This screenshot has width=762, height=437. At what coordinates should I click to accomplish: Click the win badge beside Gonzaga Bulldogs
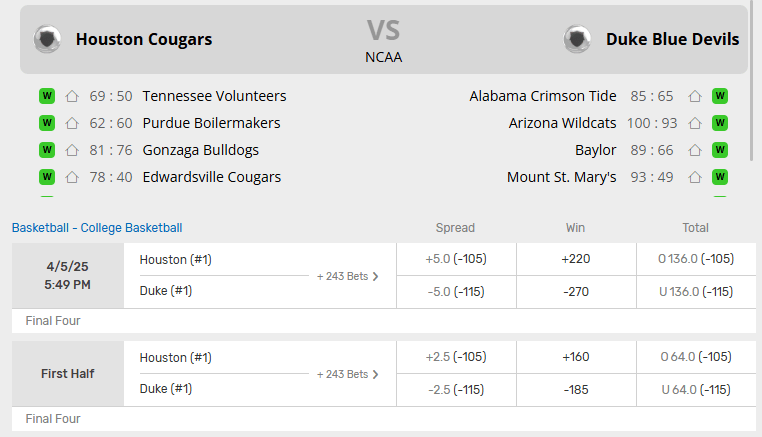click(x=46, y=151)
